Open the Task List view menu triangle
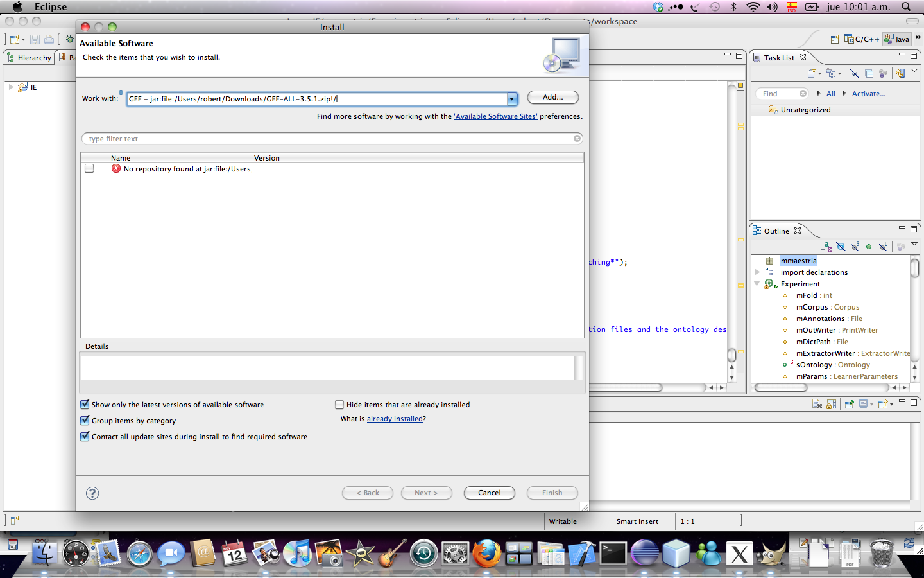 [x=914, y=71]
